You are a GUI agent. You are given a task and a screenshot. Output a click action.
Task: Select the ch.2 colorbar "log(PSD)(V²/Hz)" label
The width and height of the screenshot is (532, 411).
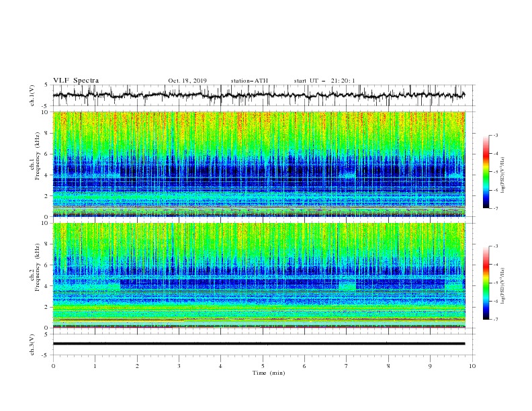tap(503, 286)
